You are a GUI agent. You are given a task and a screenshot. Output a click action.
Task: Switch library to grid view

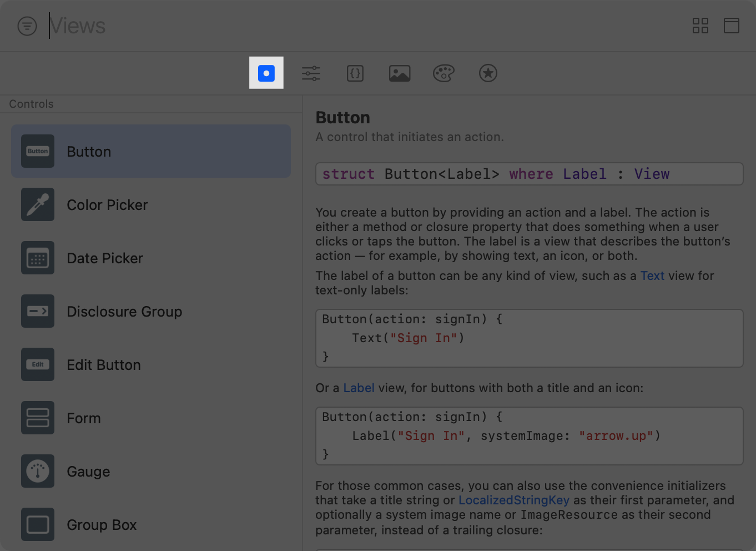700,26
